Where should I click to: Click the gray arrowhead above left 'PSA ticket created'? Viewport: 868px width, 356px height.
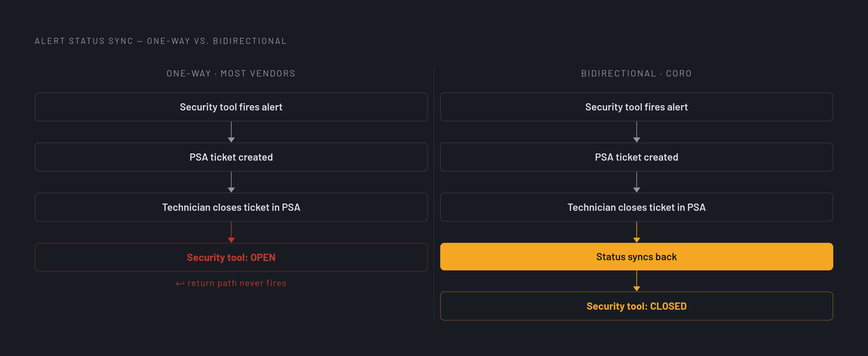(231, 140)
